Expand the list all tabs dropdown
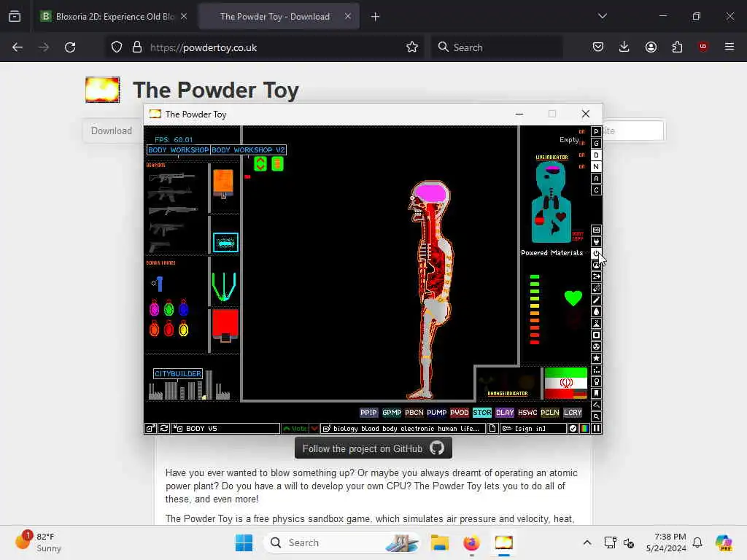Screen dimensions: 747x560 (602, 16)
